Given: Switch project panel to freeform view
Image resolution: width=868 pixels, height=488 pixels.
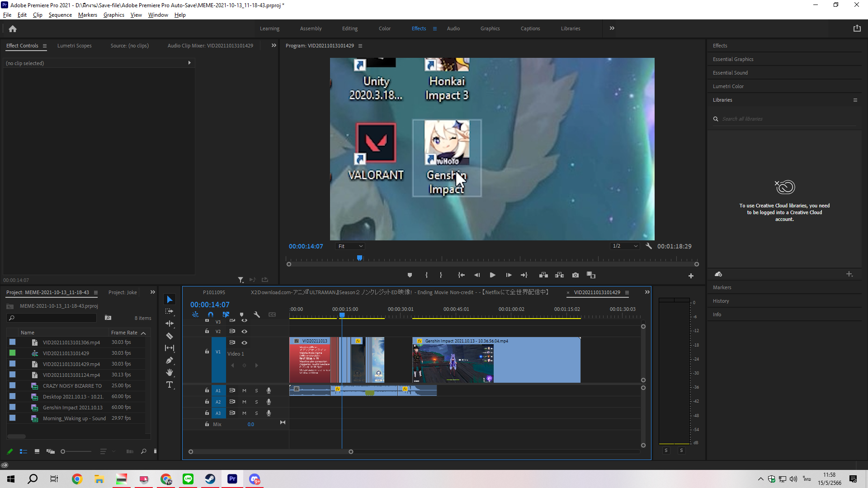Looking at the screenshot, I should pyautogui.click(x=51, y=451).
